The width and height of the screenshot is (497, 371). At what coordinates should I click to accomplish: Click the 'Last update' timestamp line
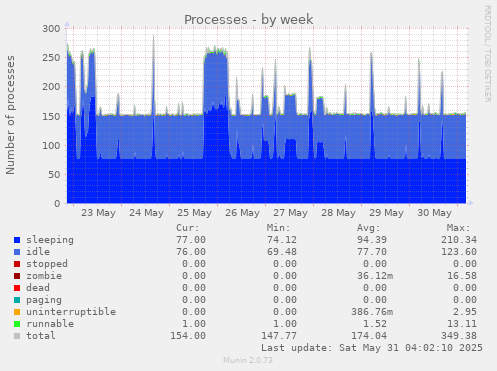(372, 348)
